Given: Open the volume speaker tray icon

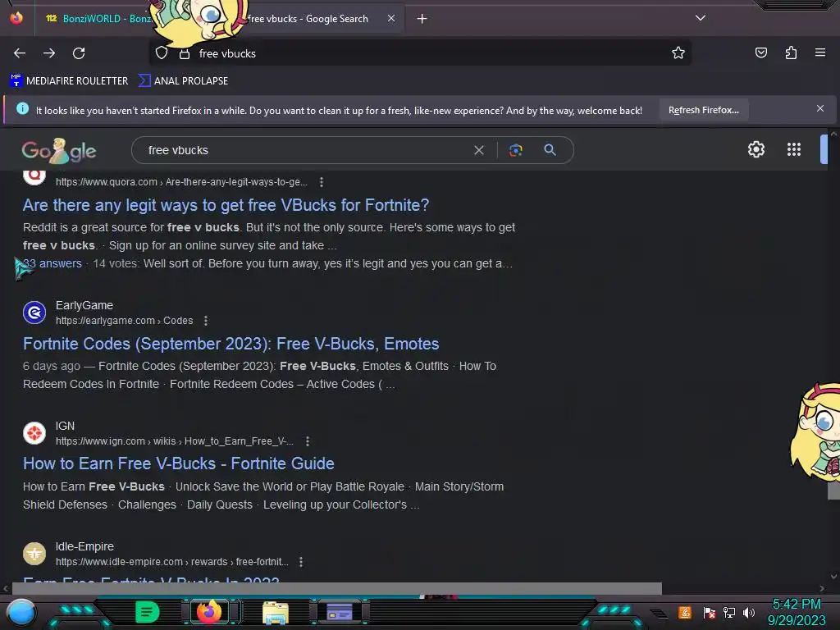Looking at the screenshot, I should coord(749,612).
